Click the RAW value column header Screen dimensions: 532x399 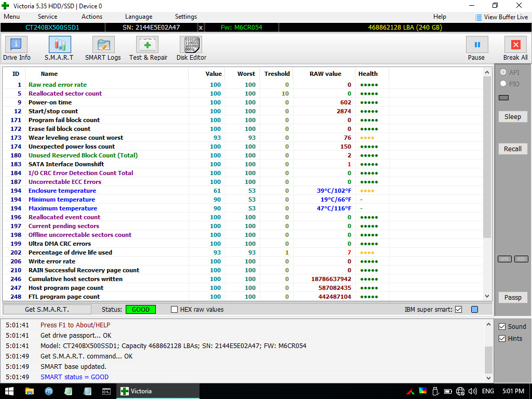pos(325,74)
